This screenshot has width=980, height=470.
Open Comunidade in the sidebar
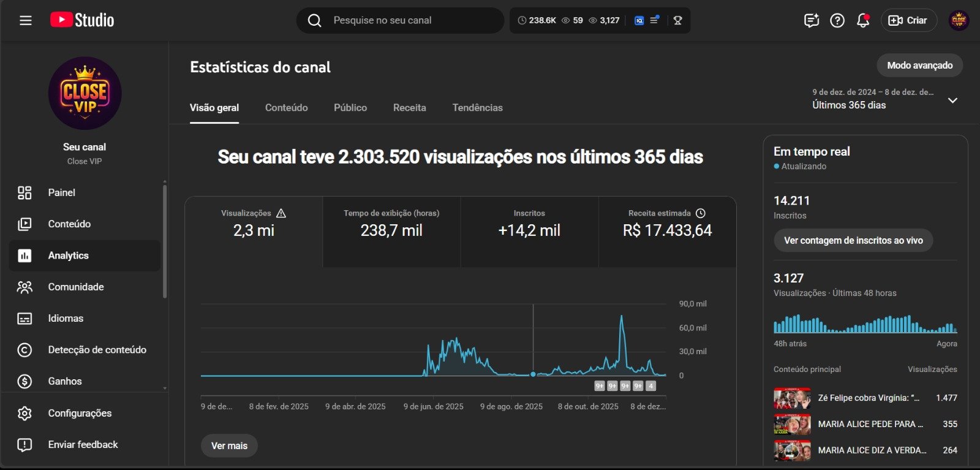(x=85, y=287)
